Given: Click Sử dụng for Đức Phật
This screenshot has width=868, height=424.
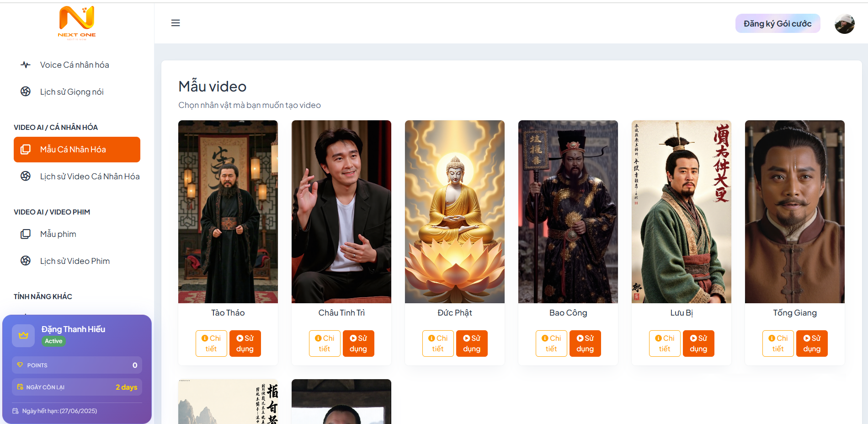Looking at the screenshot, I should (x=472, y=343).
